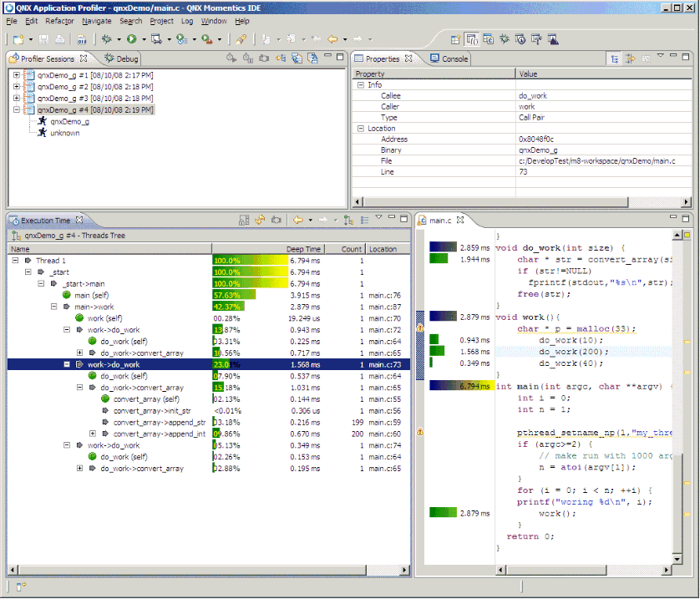Select the unknown entry under qnxDemo_g #4
The width and height of the screenshot is (700, 599).
click(66, 132)
